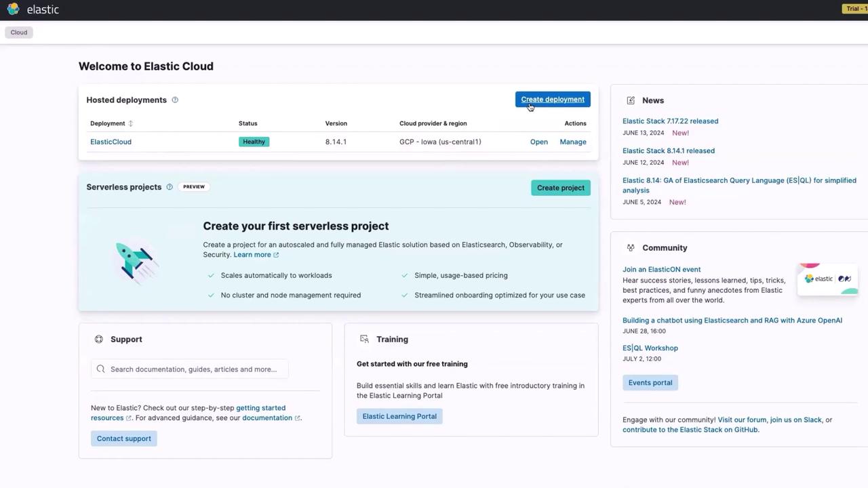Screen dimensions: 868x488
Task: Open the Cloud breadcrumb
Action: pos(19,33)
